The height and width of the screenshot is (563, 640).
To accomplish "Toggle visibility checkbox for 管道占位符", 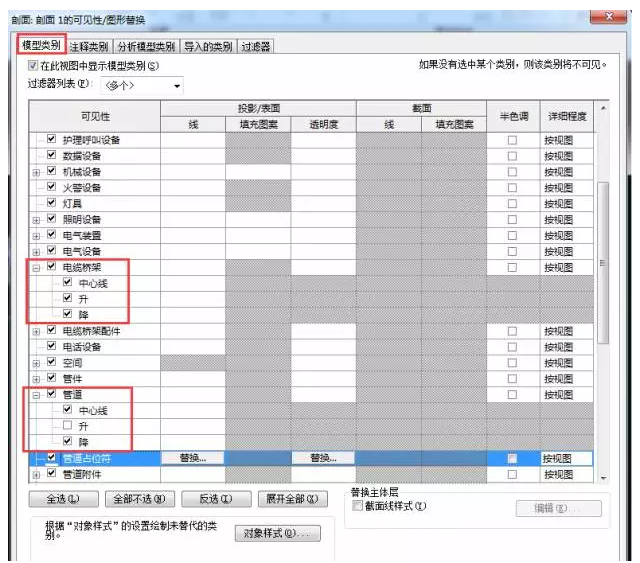I will 51,457.
